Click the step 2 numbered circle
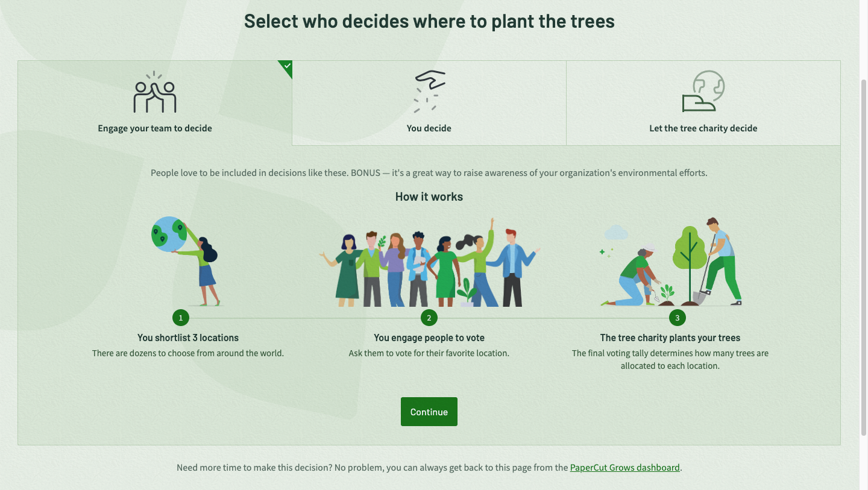The height and width of the screenshot is (490, 868). coord(429,318)
